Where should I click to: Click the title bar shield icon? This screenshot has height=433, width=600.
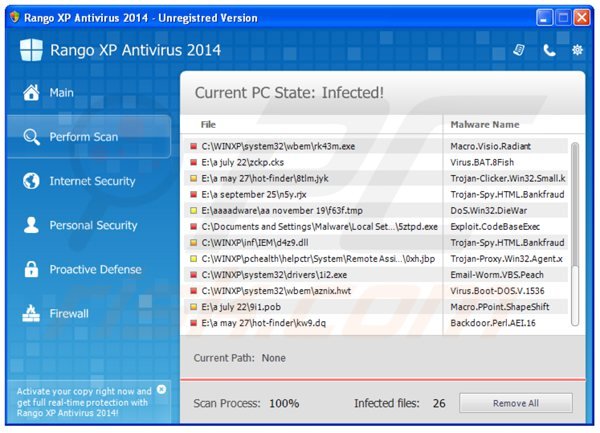pos(15,17)
